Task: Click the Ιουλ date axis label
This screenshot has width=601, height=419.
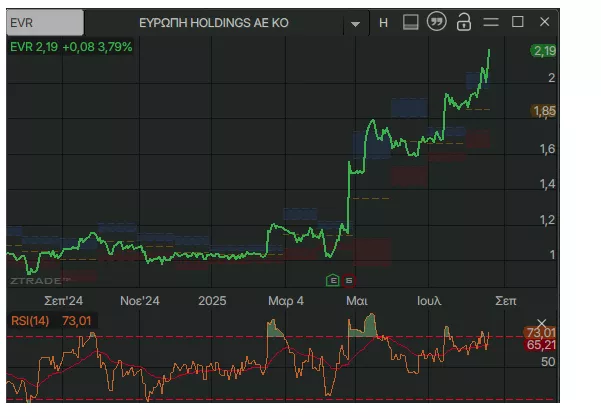Action: coord(429,301)
